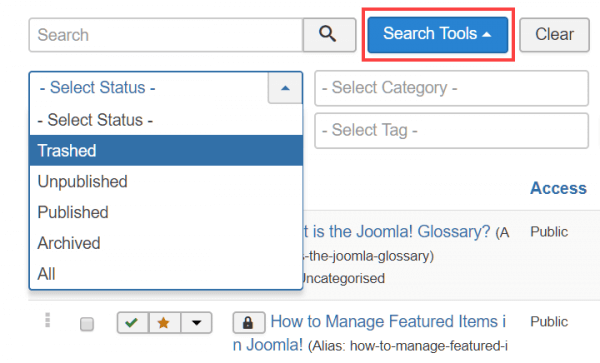The image size is (600, 363).
Task: Choose Trashed from status list
Action: coord(166,150)
